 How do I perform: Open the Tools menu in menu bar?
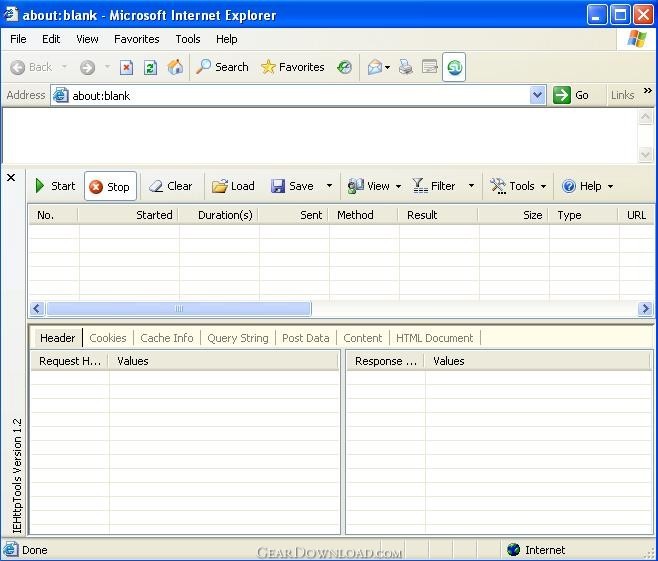(188, 39)
